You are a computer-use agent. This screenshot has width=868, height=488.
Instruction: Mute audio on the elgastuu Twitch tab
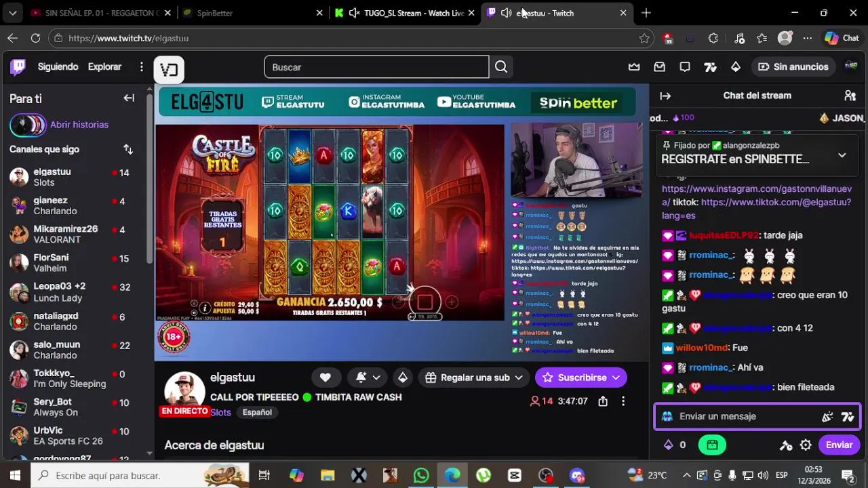click(x=506, y=13)
